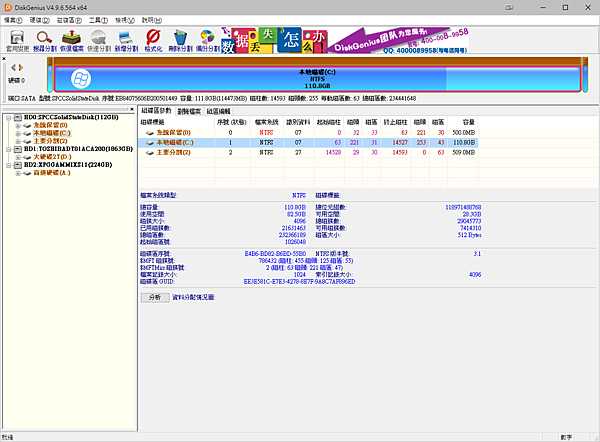This screenshot has width=600, height=442.
Task: Open the 硬碟 (Disk) menu
Action: [x=39, y=18]
